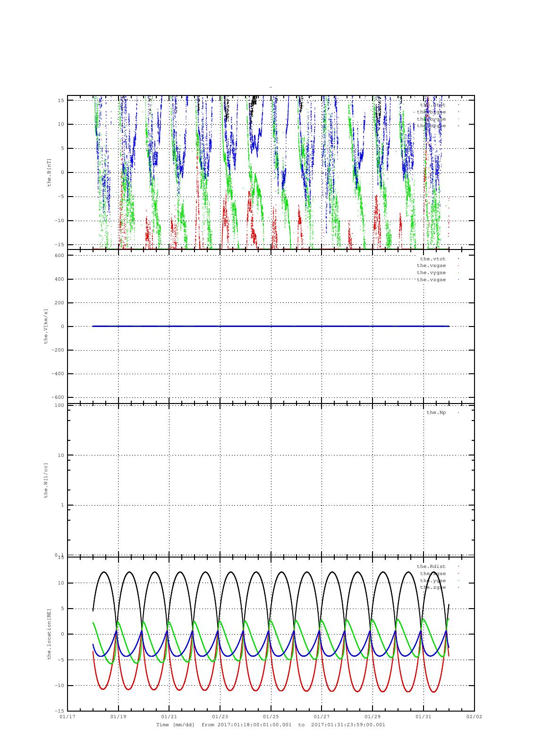Select the 0.1 density tick label
Screen dimensions: 534x756
59,555
